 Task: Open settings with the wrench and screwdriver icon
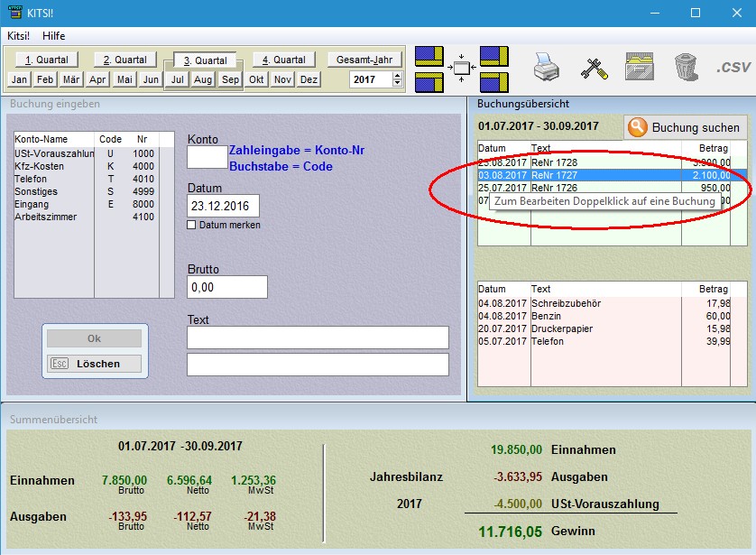click(594, 68)
